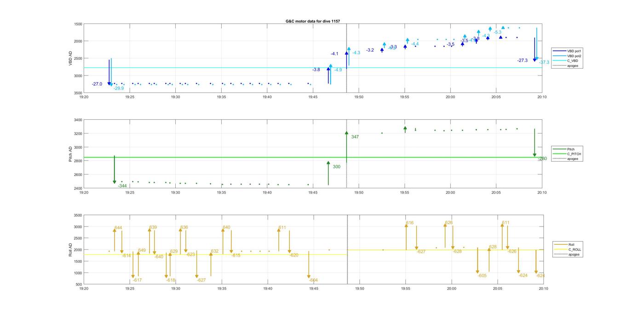644x319 pixels.
Task: Select the '-3.8' label left of apogee
Action: (316, 70)
